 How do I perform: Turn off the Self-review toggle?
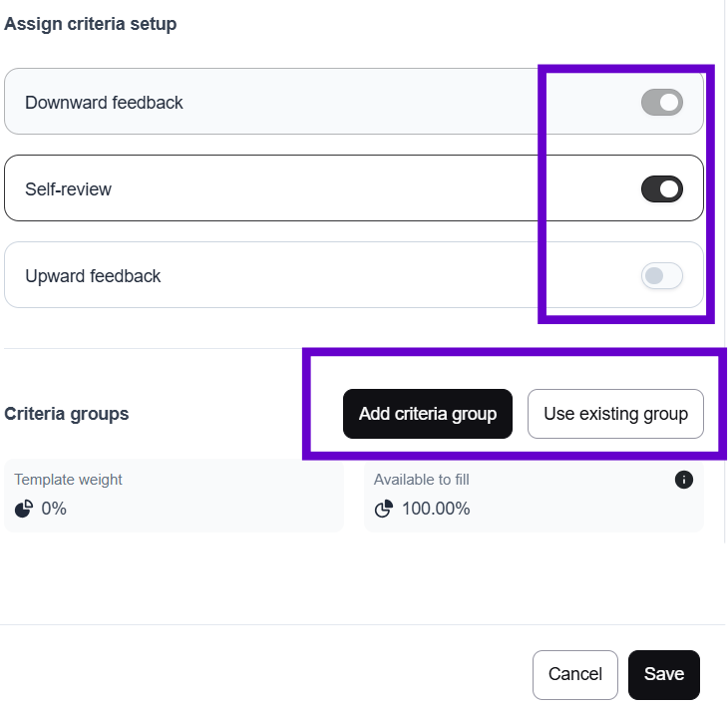(x=661, y=188)
